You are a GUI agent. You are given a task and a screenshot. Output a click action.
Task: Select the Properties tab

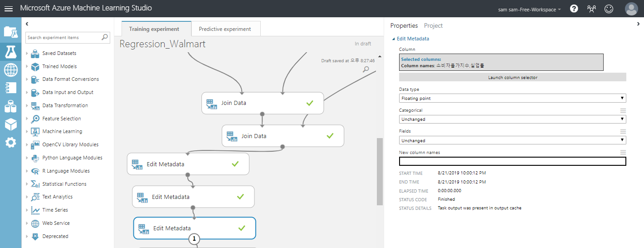(x=404, y=26)
